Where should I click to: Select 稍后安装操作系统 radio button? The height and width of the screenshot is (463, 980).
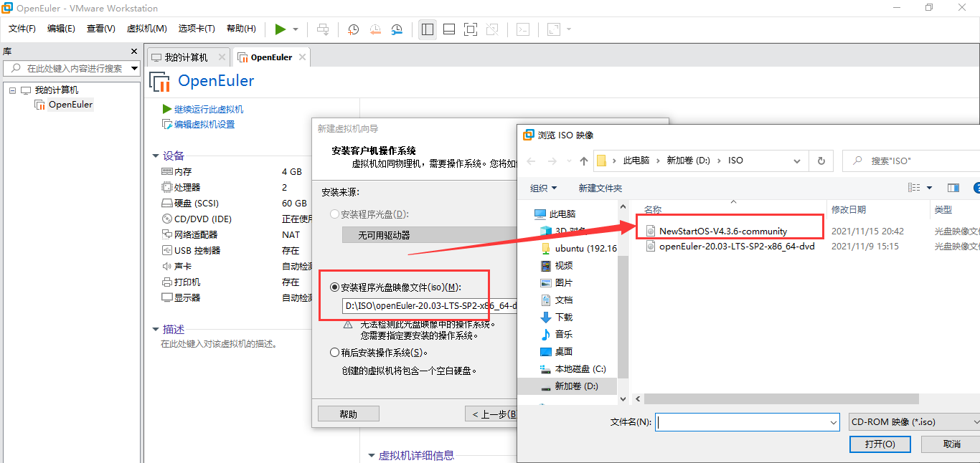click(334, 353)
